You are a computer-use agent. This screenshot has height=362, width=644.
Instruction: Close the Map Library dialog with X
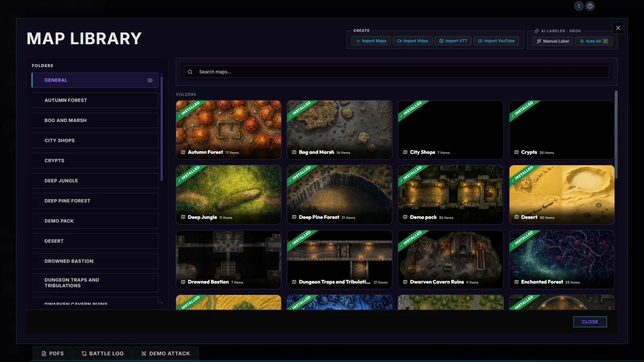[x=618, y=28]
